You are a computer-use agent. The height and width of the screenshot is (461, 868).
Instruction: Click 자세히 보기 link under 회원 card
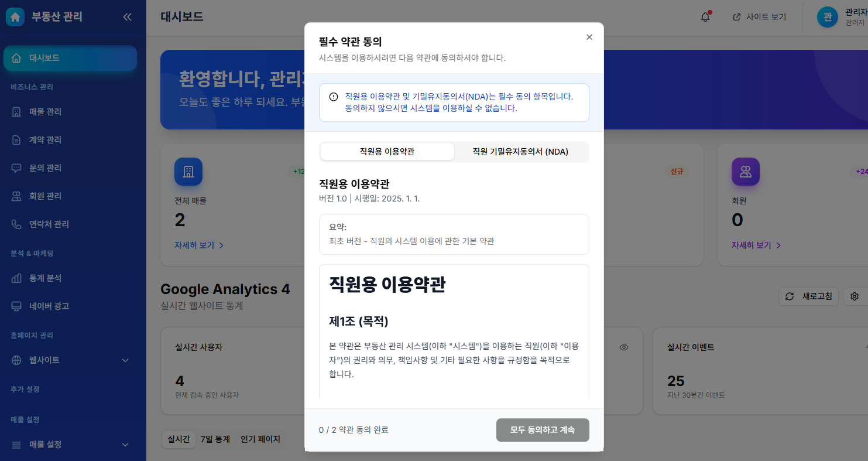(x=756, y=245)
